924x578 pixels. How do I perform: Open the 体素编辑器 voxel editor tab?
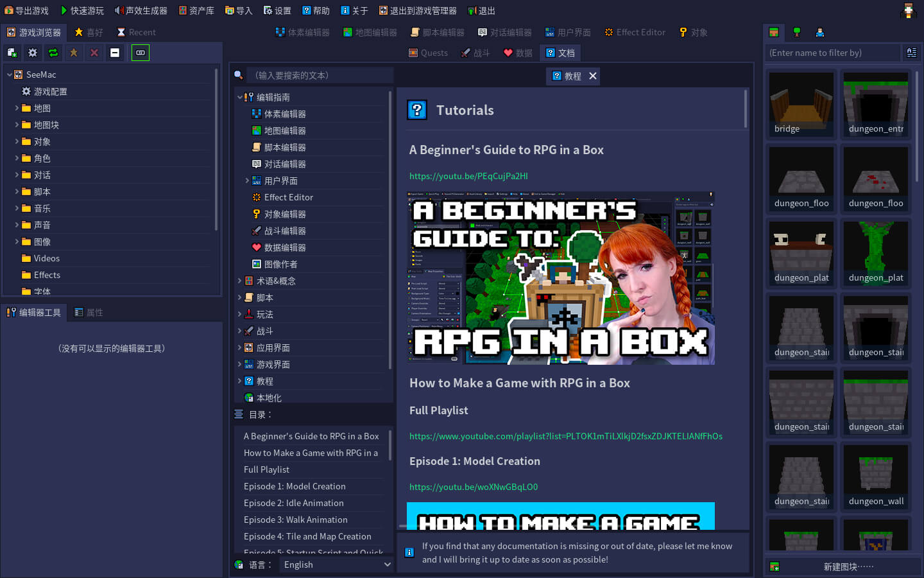(x=302, y=32)
